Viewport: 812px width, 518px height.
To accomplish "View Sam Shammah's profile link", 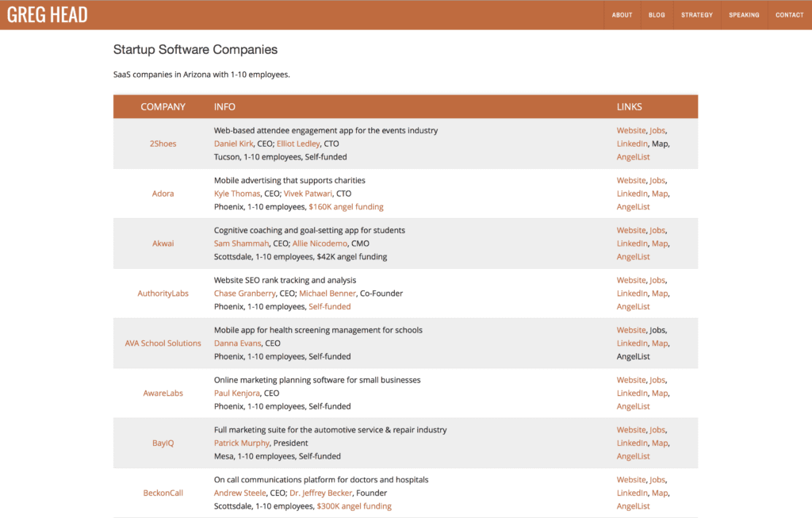I will (x=241, y=243).
